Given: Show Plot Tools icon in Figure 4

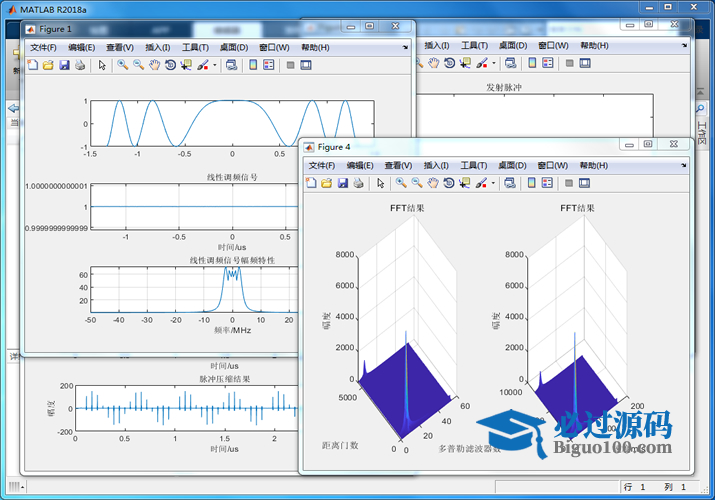Looking at the screenshot, I should (584, 183).
